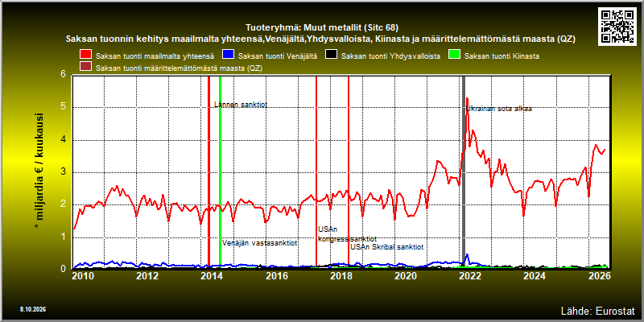Click the 'Lähde: Eurostat' source text
Screen dimensions: 644x322
click(597, 310)
